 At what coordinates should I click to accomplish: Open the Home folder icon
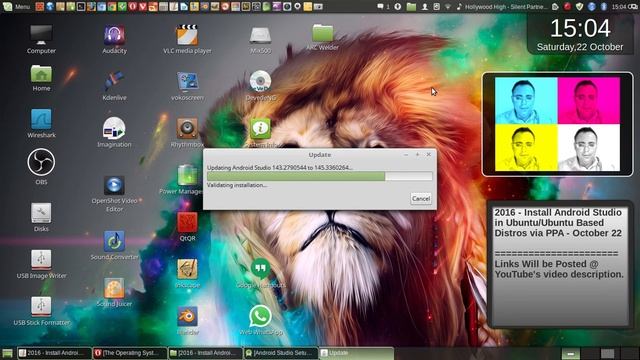(x=41, y=78)
